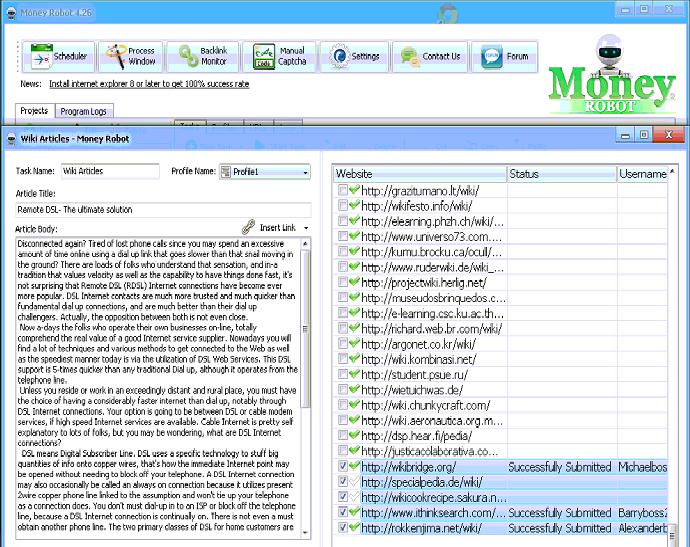The width and height of the screenshot is (690, 547).
Task: Click green checkmark icon for student.psue.ru row
Action: point(354,374)
